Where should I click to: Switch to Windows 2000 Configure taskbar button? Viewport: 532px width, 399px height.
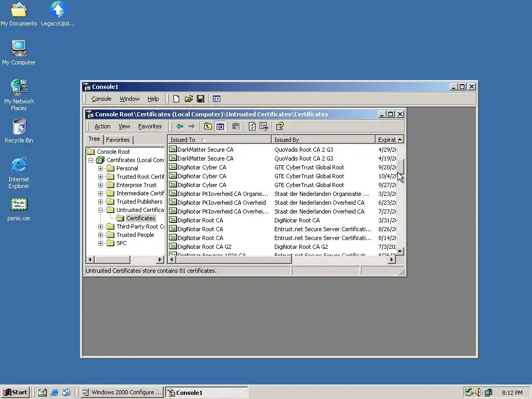tap(123, 392)
